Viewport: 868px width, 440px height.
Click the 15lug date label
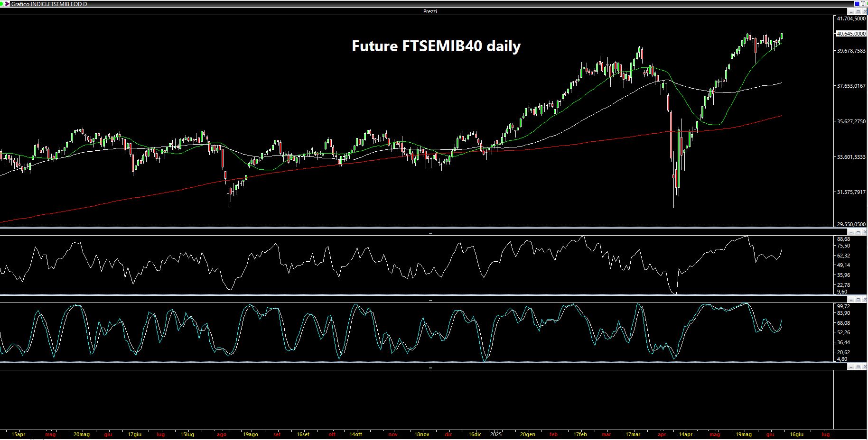click(x=187, y=434)
